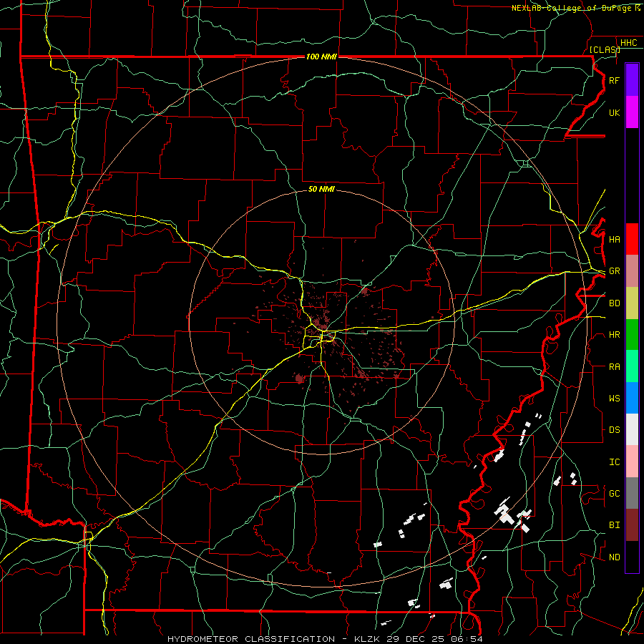Screen dimensions: 644x644
Task: Click the KLZK radar site identifier
Action: [x=367, y=639]
